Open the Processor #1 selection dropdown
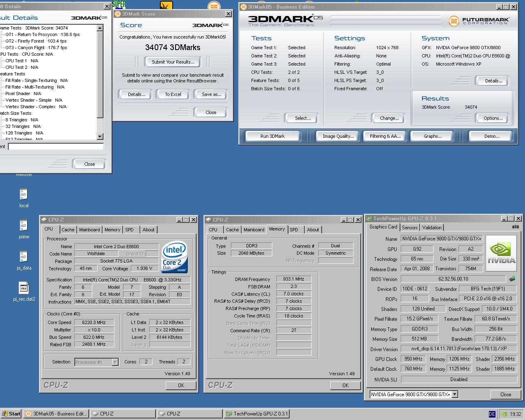The width and height of the screenshot is (525, 420). pos(115,362)
